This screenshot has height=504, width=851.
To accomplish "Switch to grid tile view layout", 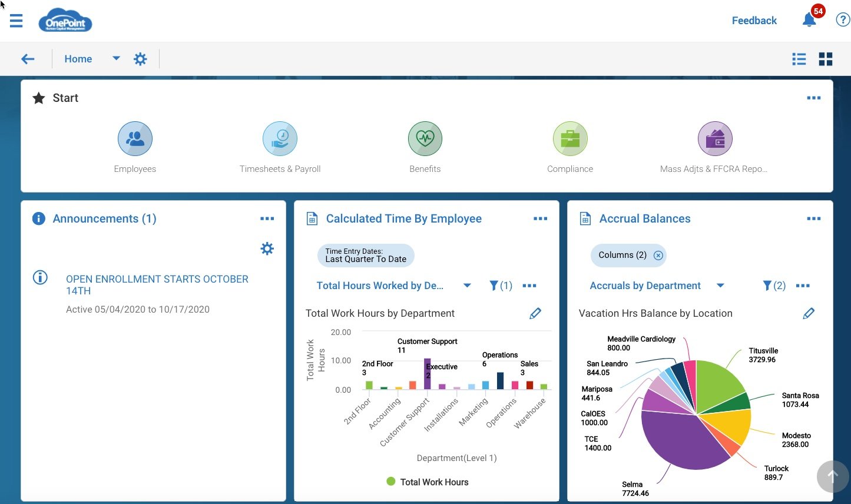I will click(826, 59).
